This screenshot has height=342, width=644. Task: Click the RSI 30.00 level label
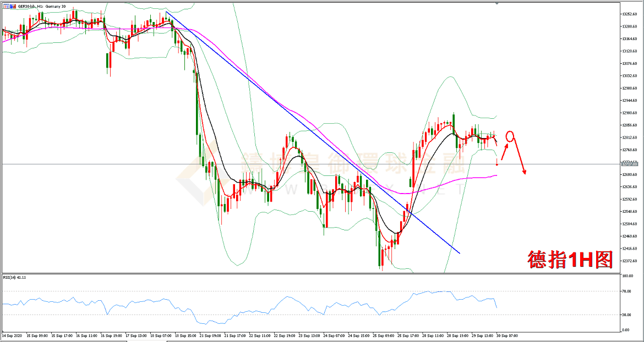pos(626,315)
